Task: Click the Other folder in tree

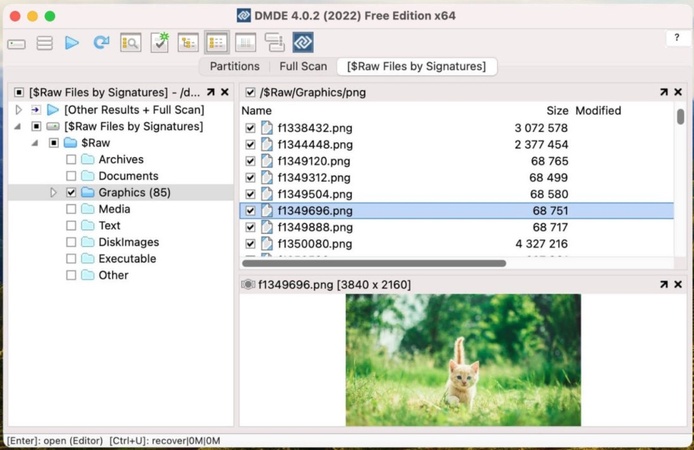Action: [113, 275]
